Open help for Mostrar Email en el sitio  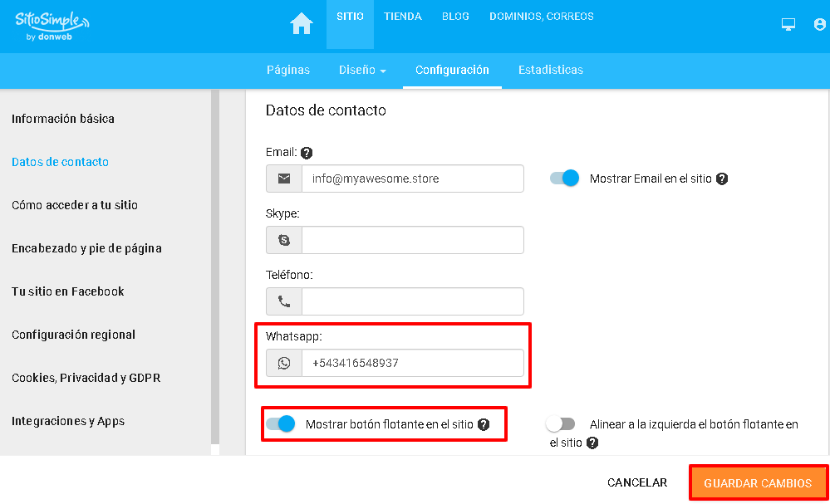[x=722, y=179]
